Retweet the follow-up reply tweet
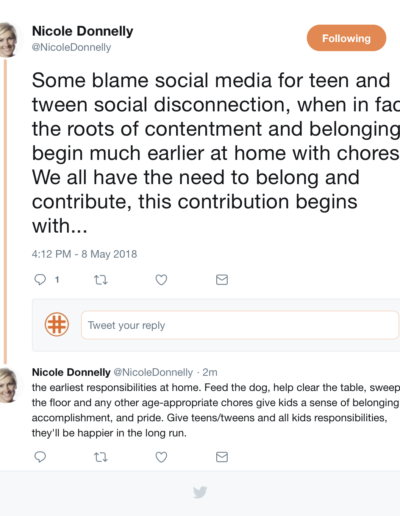The image size is (400, 516). point(100,457)
